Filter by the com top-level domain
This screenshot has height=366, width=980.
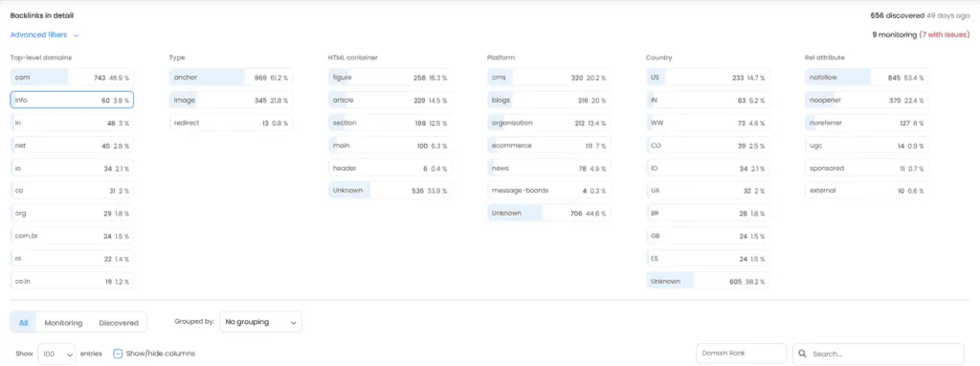coord(72,78)
